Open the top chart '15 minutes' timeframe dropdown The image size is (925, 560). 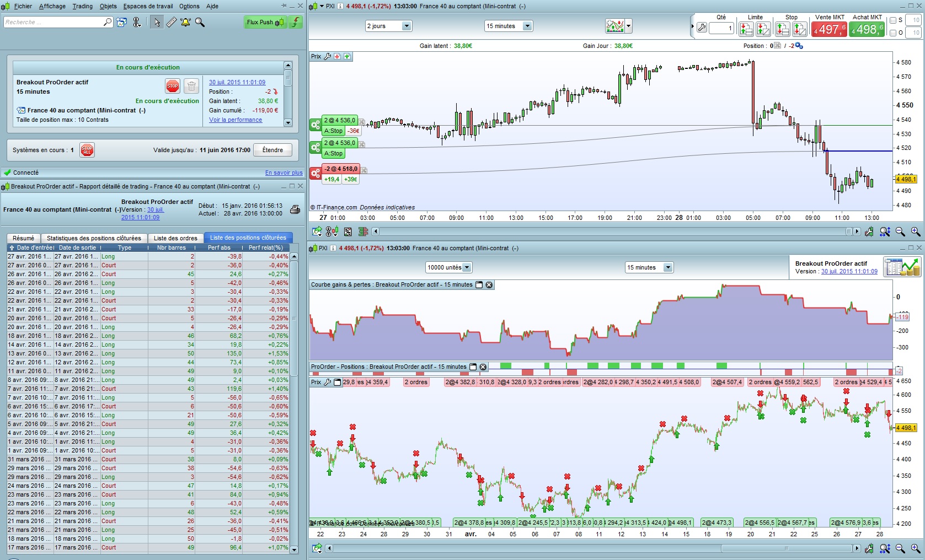pyautogui.click(x=527, y=26)
